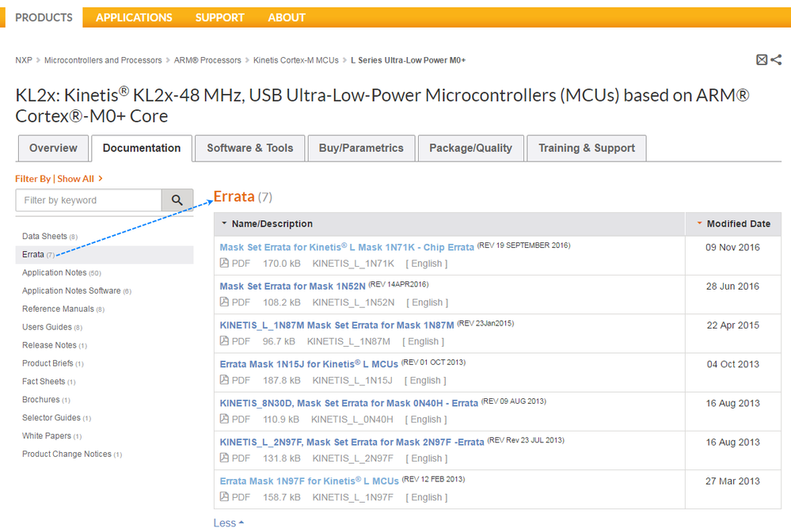
Task: Click PDF icon for KINETIS_L_1N52N errata
Action: [225, 302]
